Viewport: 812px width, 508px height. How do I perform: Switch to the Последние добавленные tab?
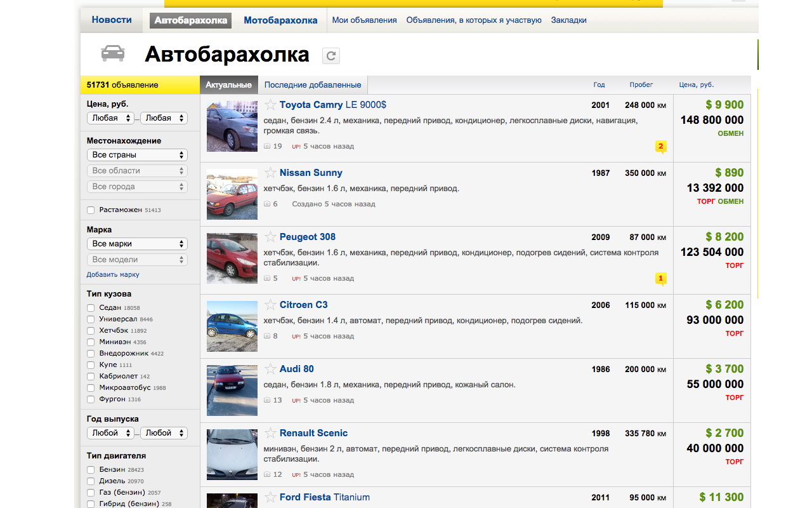point(313,85)
